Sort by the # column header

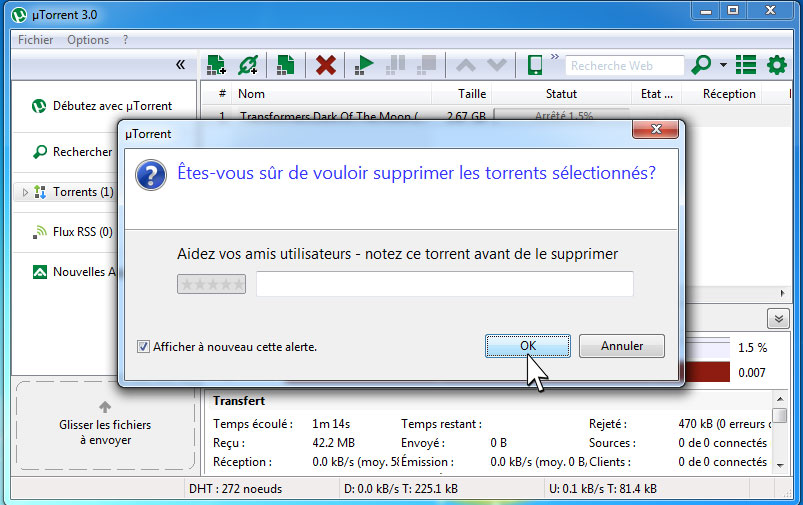click(222, 94)
